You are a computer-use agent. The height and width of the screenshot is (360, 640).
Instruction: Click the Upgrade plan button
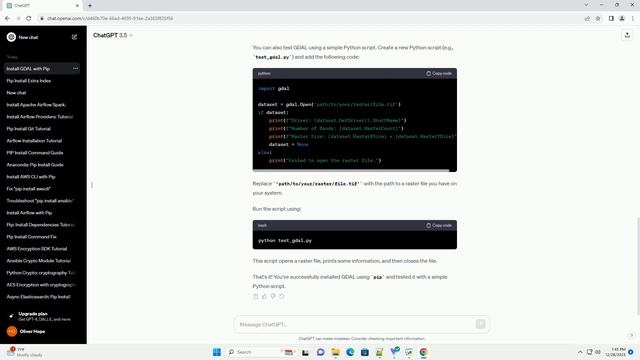click(42, 316)
